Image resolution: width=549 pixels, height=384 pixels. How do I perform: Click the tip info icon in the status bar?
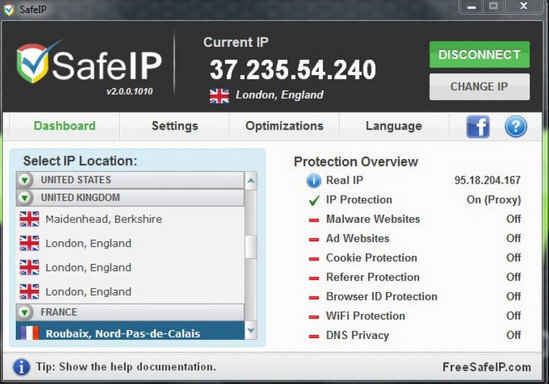21,367
